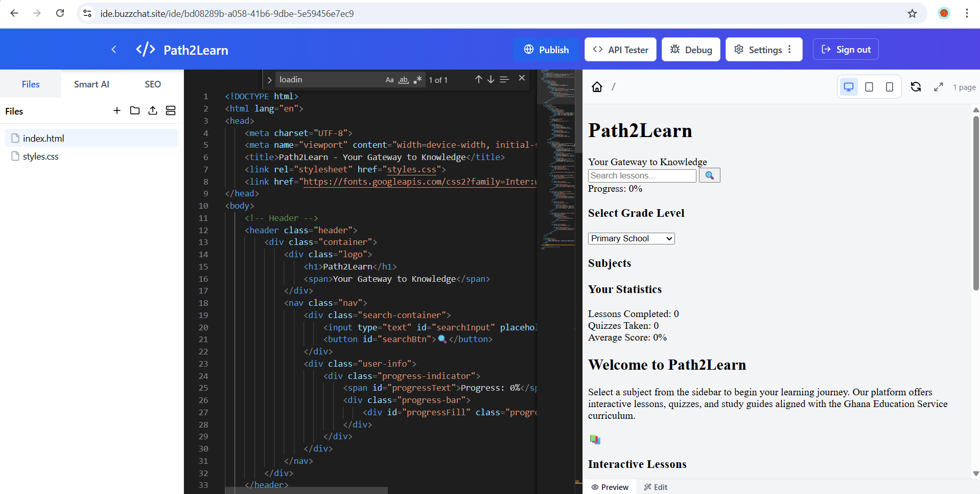Toggle find in selection
The width and height of the screenshot is (980, 494).
[x=504, y=79]
